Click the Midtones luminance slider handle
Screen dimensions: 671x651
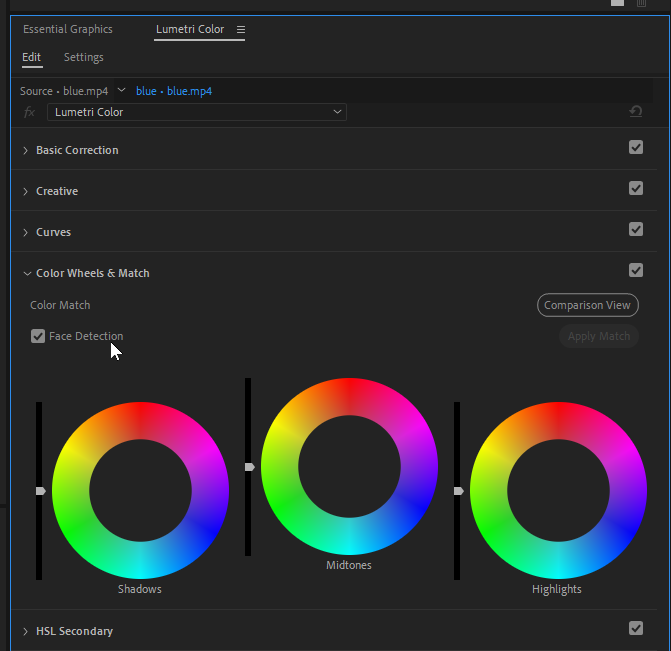249,467
